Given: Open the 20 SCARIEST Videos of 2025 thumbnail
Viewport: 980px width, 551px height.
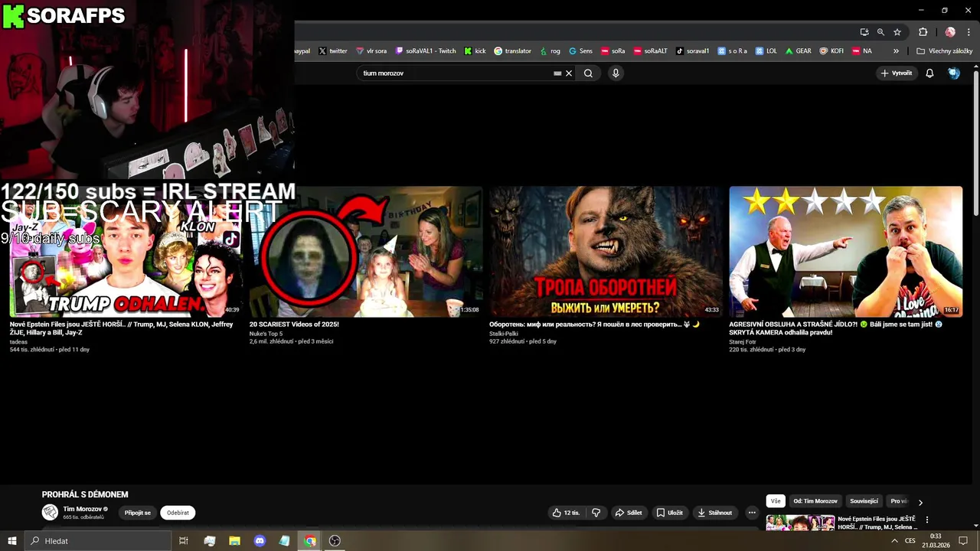Looking at the screenshot, I should 366,252.
